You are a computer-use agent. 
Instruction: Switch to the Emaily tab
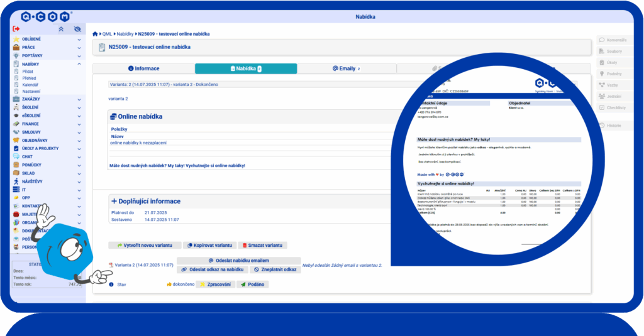coord(347,68)
